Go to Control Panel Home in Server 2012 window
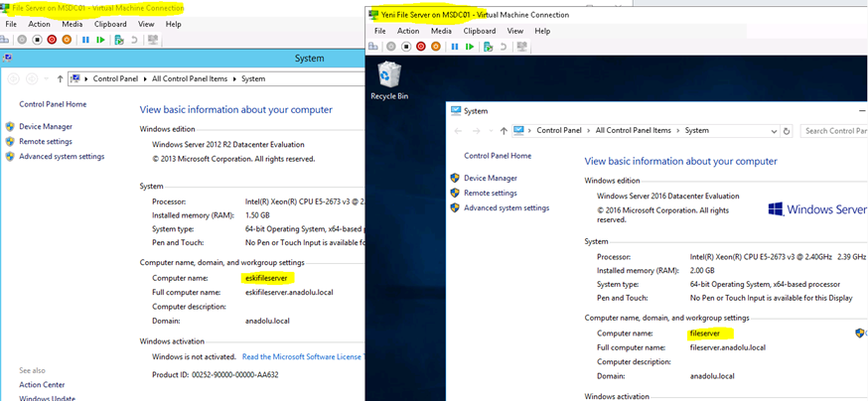 53,104
